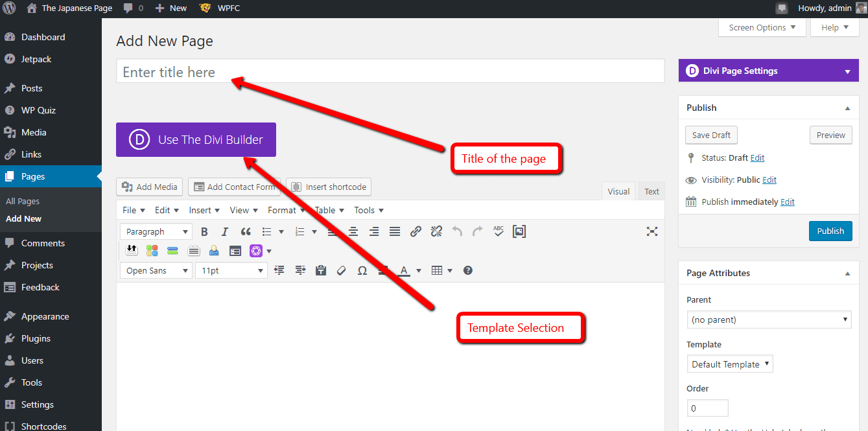Open the text color picker arrow
Screen dimensions: 868x431
point(419,270)
